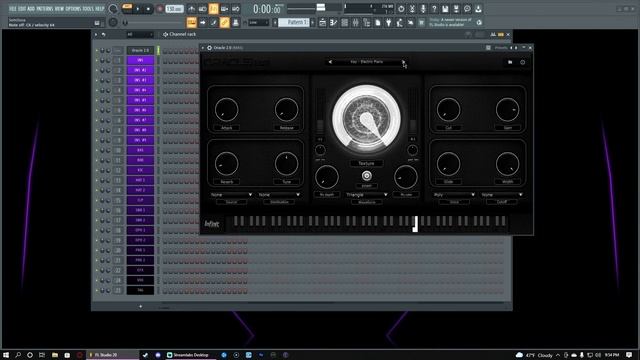The image size is (640, 360).
Task: Click the Key - Electric Piano preset name
Action: click(367, 62)
